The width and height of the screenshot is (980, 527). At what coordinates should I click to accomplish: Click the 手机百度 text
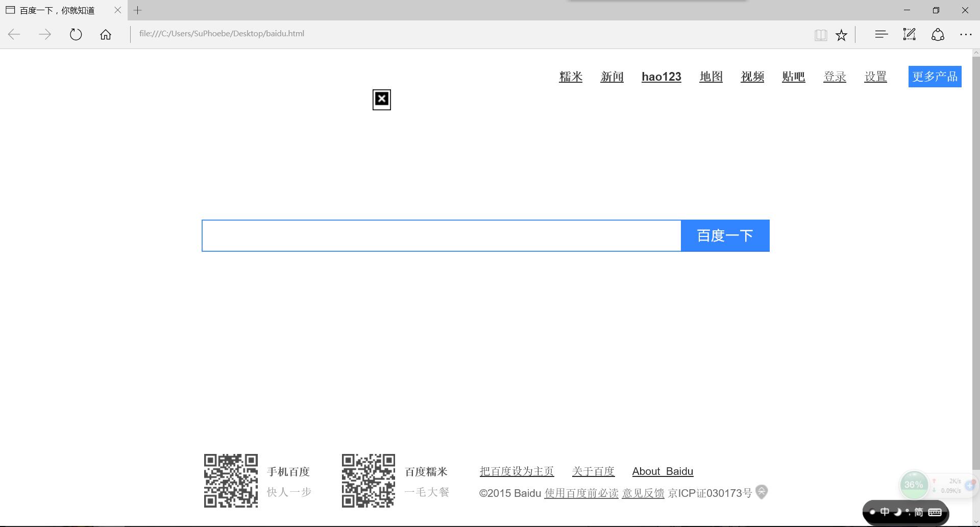click(x=288, y=472)
